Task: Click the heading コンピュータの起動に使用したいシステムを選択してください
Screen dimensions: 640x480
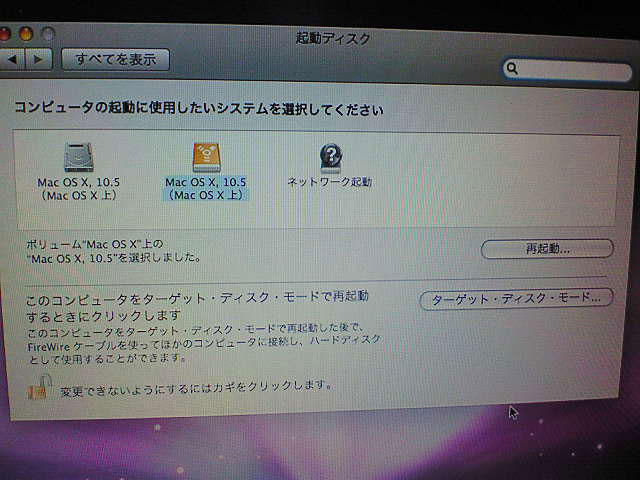Action: [199, 109]
